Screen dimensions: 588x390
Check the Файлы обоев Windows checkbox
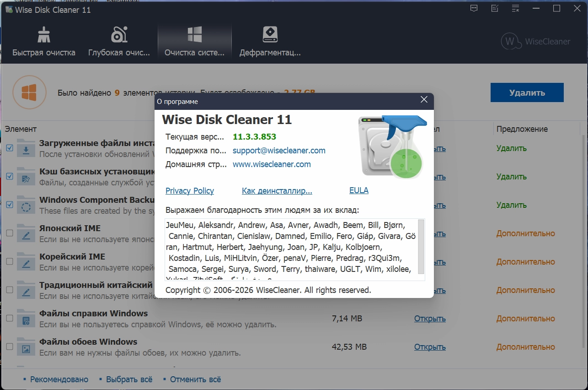10,347
